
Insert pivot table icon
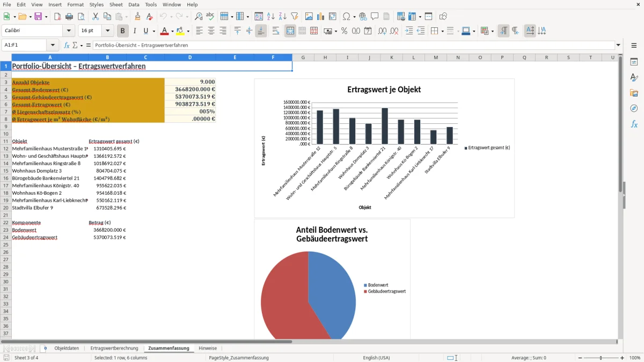click(x=332, y=17)
